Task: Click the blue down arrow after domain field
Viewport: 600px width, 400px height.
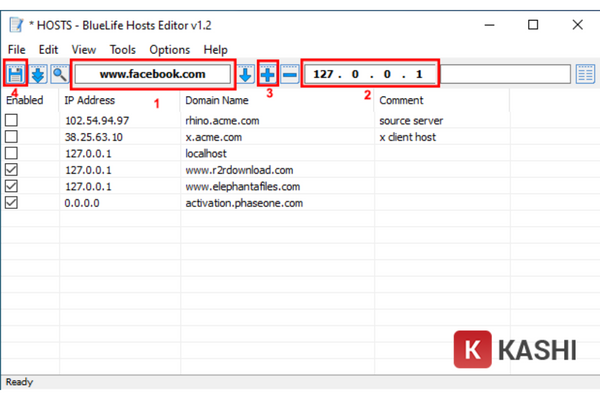Action: pos(246,74)
